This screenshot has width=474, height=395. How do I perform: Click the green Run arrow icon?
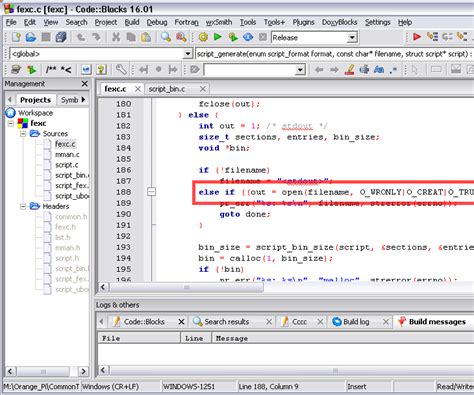(218, 37)
